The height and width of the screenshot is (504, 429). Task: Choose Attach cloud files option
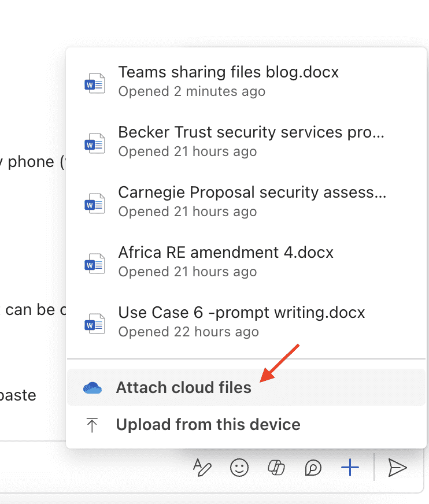pyautogui.click(x=246, y=387)
